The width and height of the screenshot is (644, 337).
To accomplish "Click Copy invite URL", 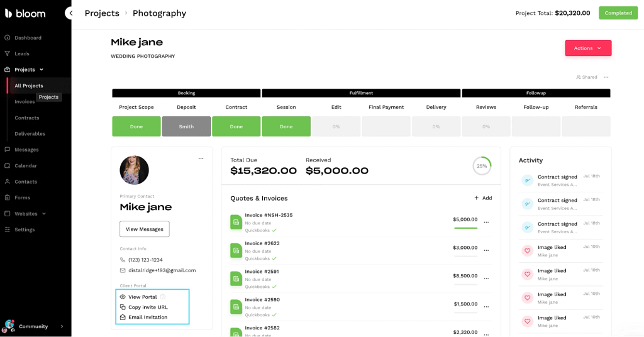I will [148, 307].
